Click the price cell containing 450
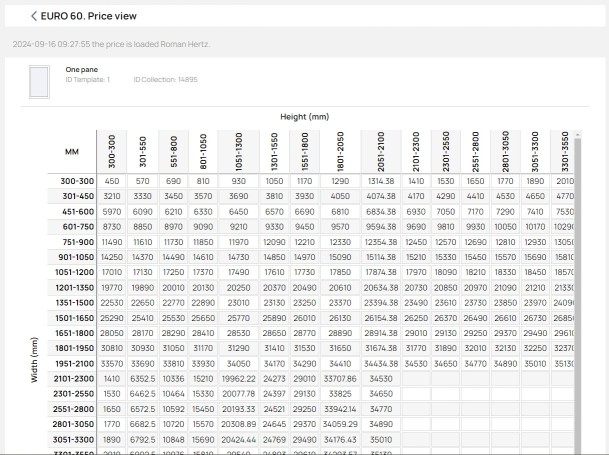 [x=112, y=181]
